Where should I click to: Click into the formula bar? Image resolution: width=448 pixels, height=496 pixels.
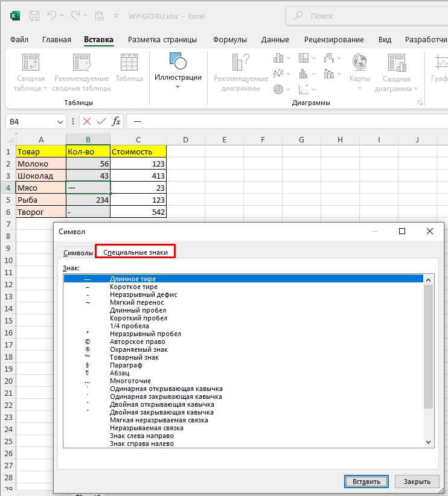tap(287, 121)
